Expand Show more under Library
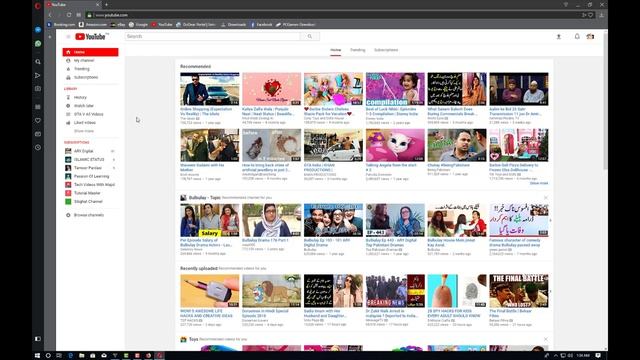The height and width of the screenshot is (360, 640). coord(84,131)
